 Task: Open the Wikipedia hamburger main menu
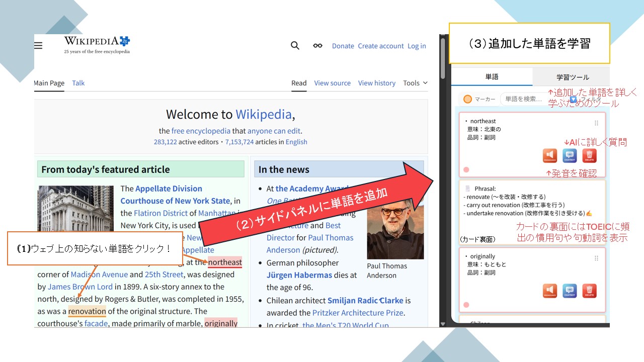click(x=38, y=46)
